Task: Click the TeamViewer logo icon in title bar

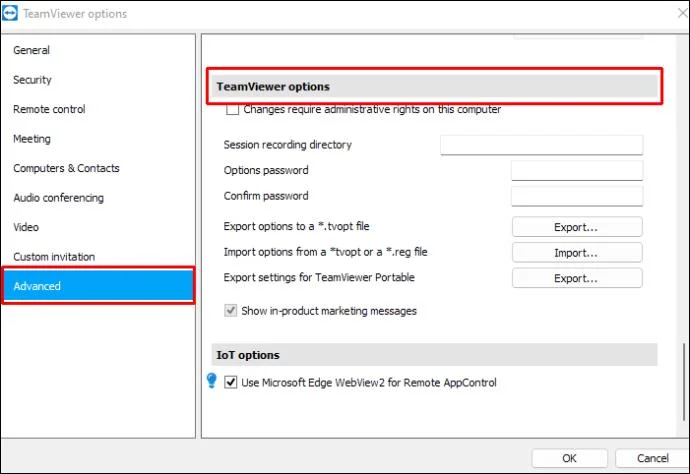Action: pos(10,13)
